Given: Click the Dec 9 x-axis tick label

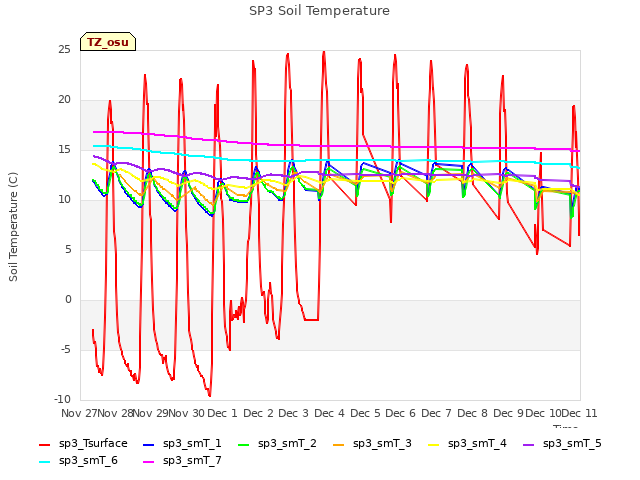Looking at the screenshot, I should 508,413.
